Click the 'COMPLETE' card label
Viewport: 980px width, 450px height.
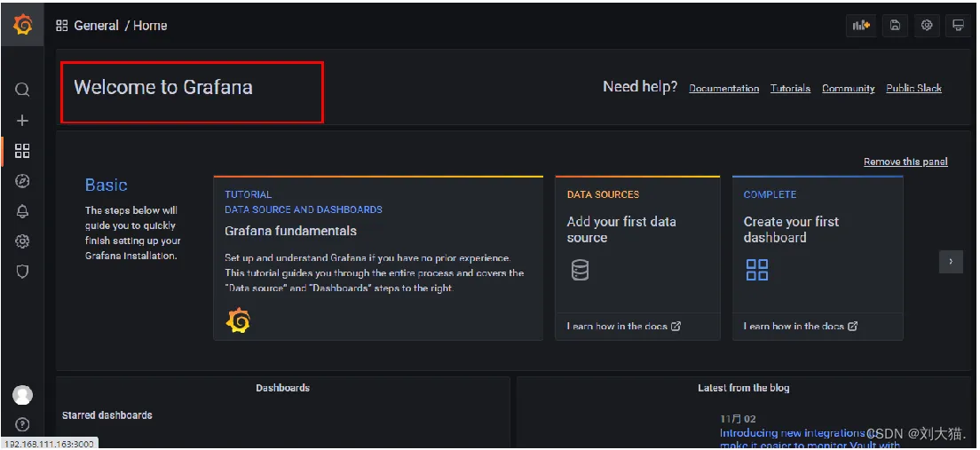click(x=770, y=194)
